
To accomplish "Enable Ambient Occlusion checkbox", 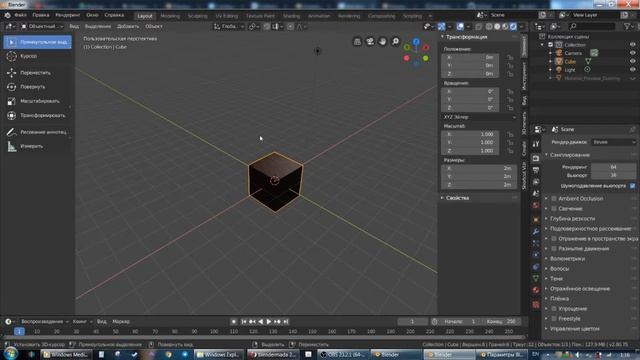I will (554, 198).
